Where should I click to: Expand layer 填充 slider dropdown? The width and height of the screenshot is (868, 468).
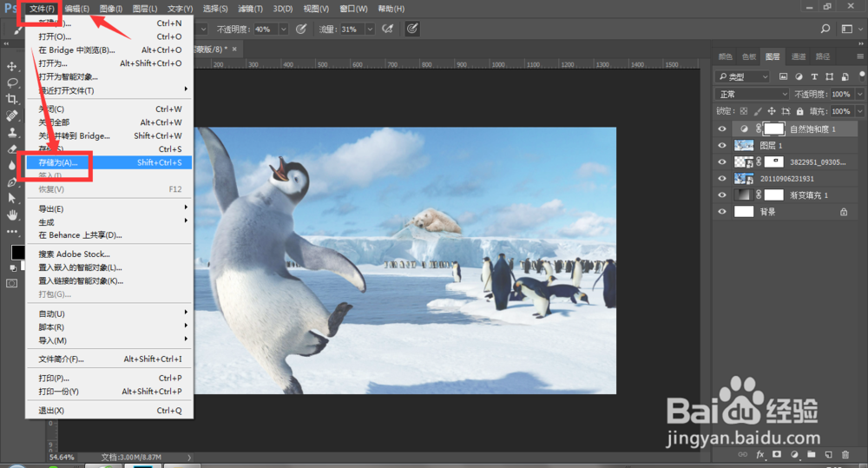(x=860, y=111)
